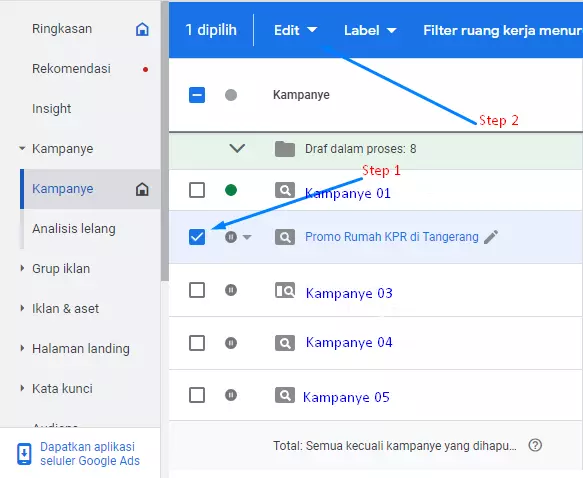The width and height of the screenshot is (583, 478).
Task: Click the home icon beside Kampanye sidebar item
Action: tap(142, 189)
